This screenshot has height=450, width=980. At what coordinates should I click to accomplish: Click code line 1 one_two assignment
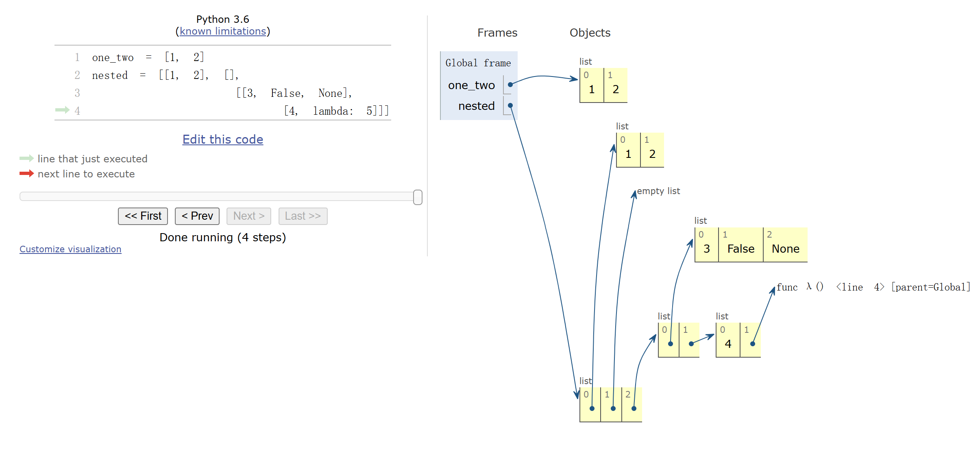tap(148, 57)
